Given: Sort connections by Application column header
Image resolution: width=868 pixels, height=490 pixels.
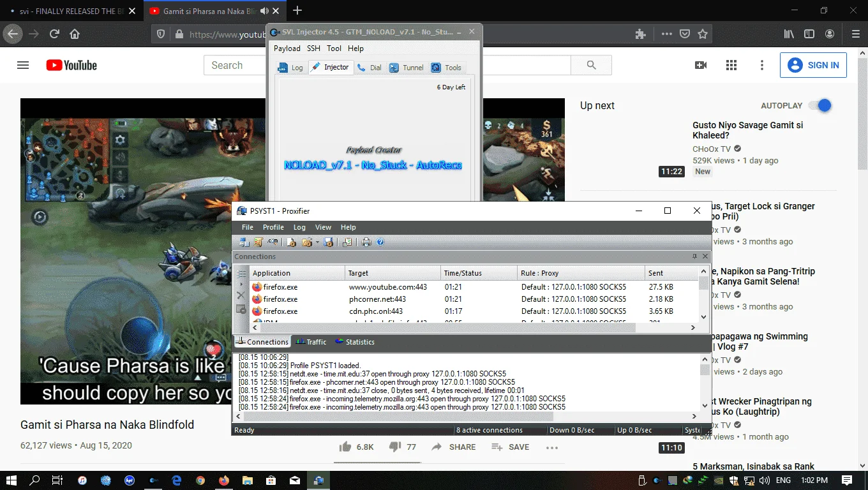Looking at the screenshot, I should (297, 273).
